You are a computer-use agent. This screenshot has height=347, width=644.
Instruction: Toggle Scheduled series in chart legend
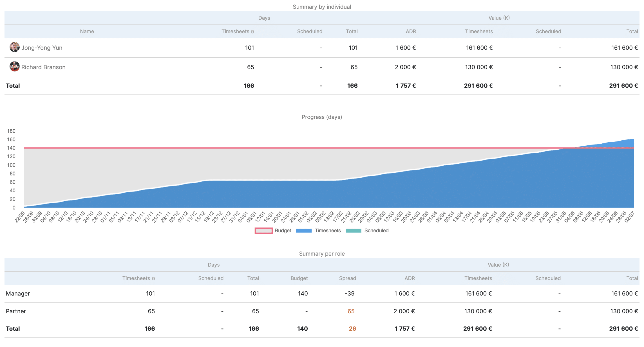pos(376,231)
